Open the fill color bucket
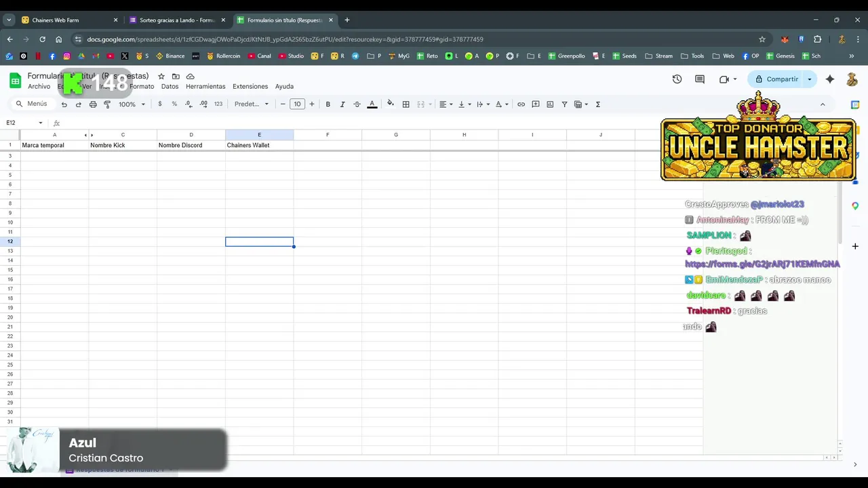Image resolution: width=868 pixels, height=488 pixels. pyautogui.click(x=390, y=104)
